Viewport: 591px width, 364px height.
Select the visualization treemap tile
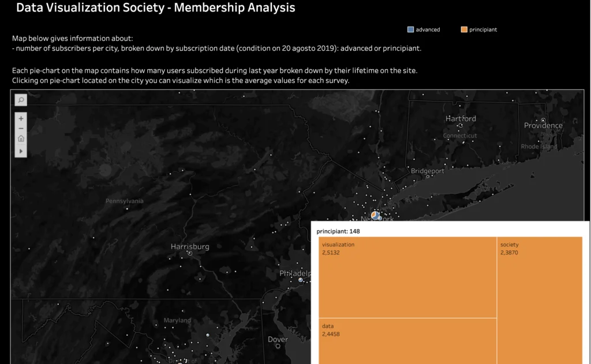[407, 277]
